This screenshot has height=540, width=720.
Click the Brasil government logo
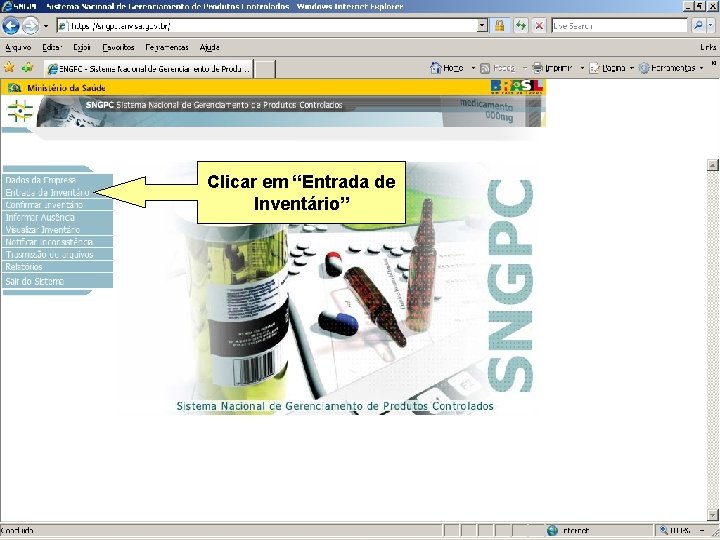click(517, 86)
